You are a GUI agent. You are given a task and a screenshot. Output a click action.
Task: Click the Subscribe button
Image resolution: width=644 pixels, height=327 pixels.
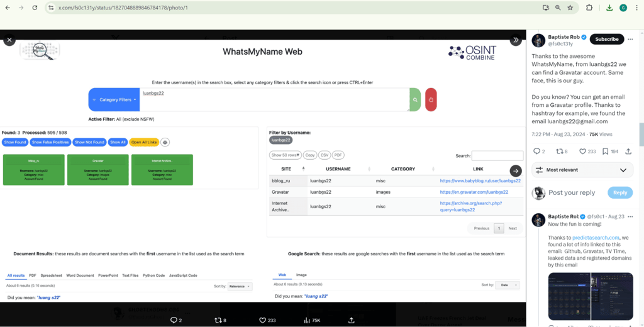click(x=607, y=39)
